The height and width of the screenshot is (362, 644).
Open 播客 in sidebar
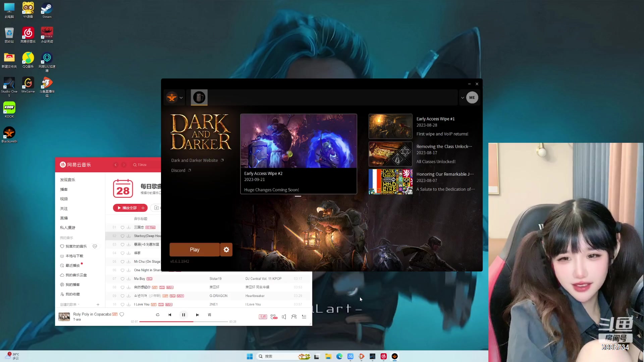[64, 189]
